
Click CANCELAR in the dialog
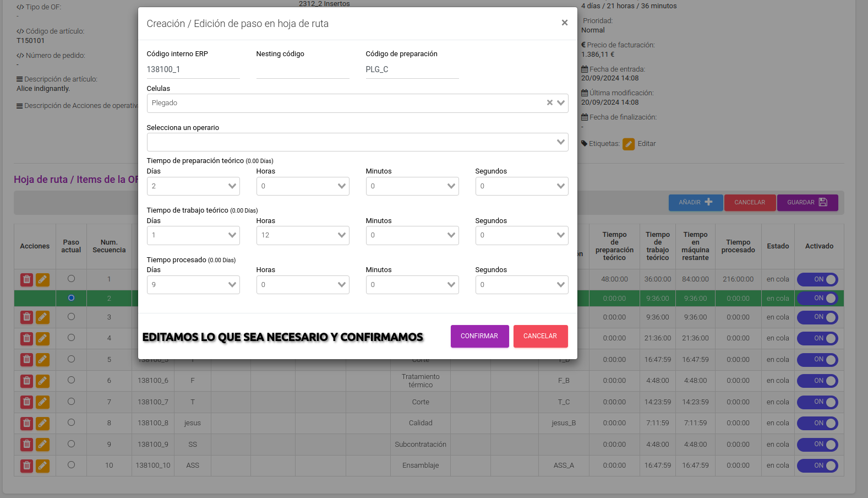tap(541, 336)
